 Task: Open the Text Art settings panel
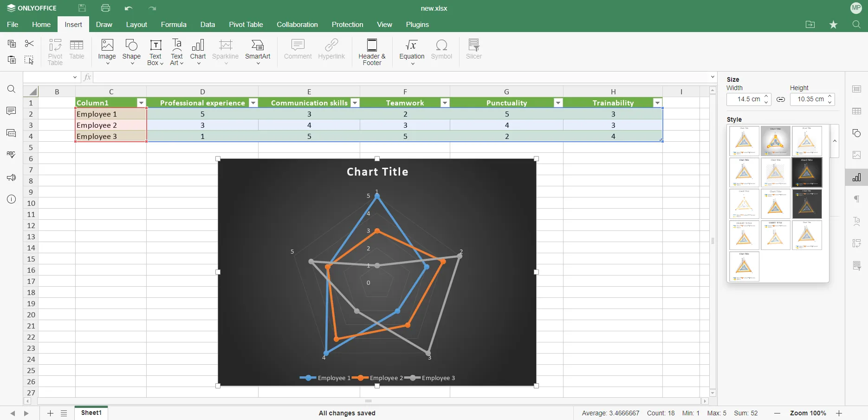coord(856,222)
